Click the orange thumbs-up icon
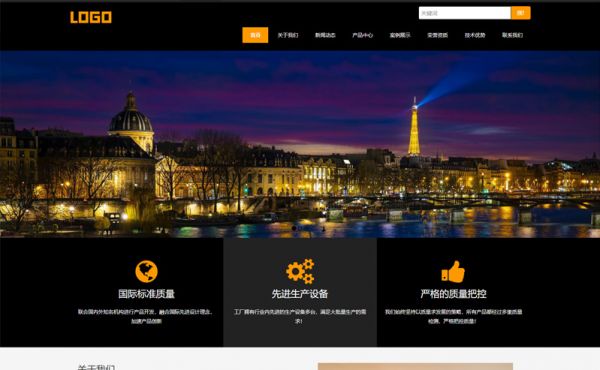Screen dimensions: 600x370 click(453, 272)
